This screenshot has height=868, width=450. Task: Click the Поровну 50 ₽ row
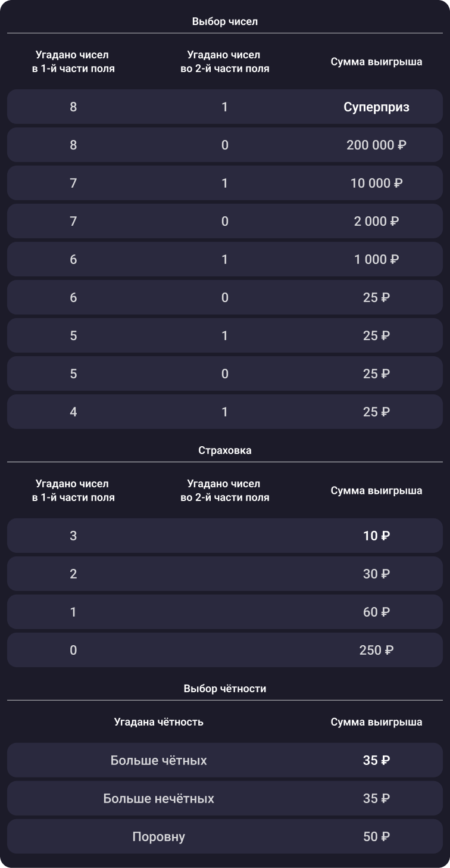pos(224,837)
